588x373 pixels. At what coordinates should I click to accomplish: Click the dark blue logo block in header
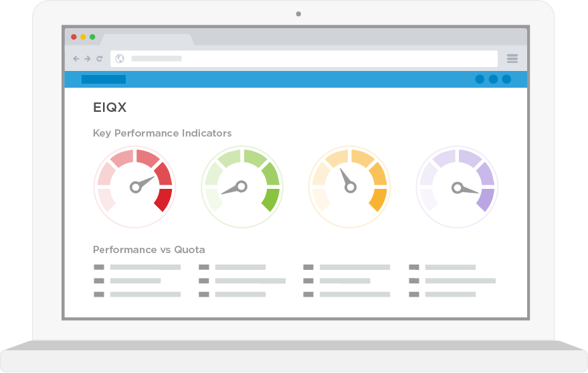pyautogui.click(x=104, y=79)
